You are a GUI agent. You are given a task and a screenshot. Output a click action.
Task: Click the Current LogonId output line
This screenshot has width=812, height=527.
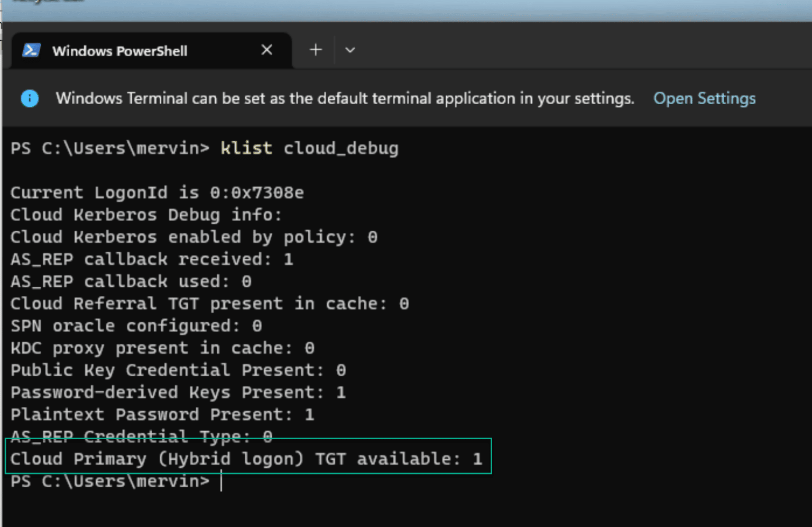[x=157, y=192]
